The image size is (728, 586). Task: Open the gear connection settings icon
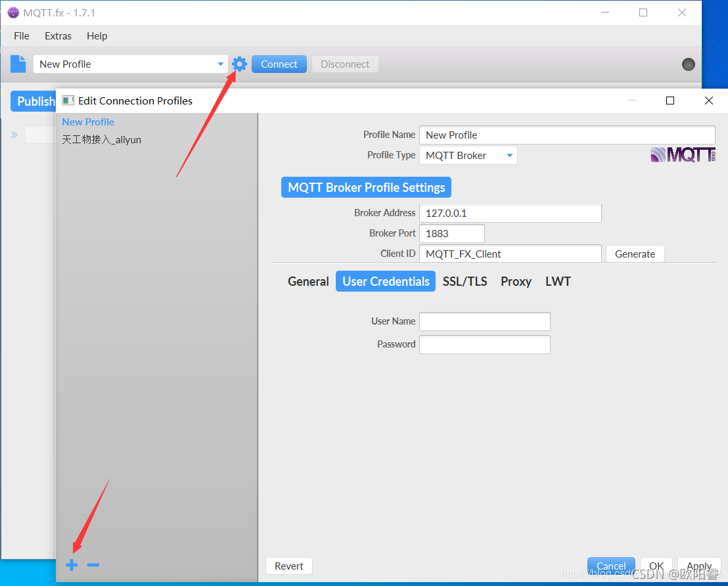[239, 64]
